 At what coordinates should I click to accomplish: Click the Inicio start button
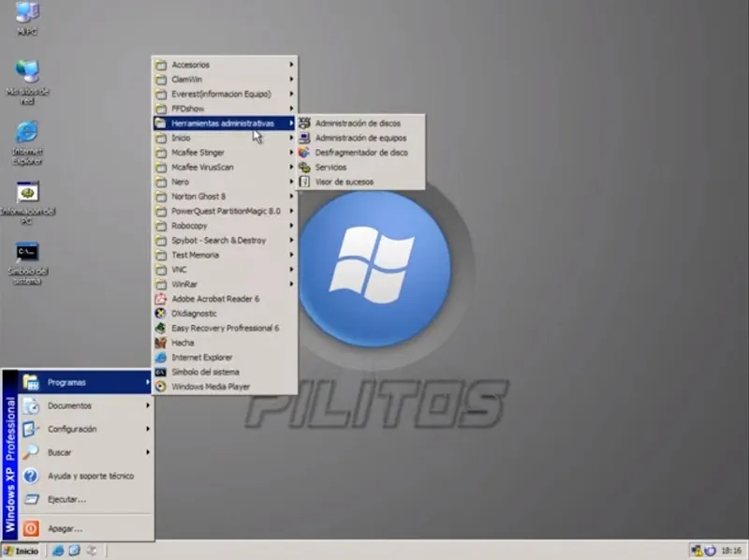tap(21, 551)
